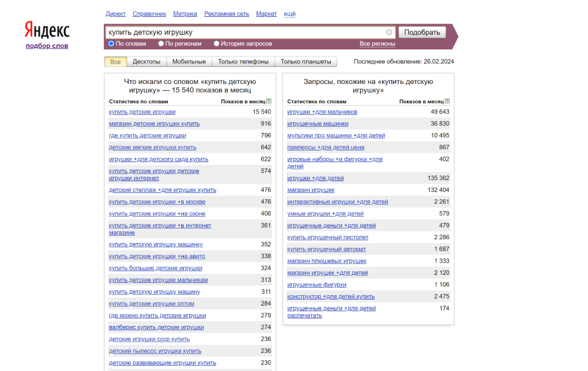Click help icon in right table header
This screenshot has width=588, height=371.
point(447,101)
